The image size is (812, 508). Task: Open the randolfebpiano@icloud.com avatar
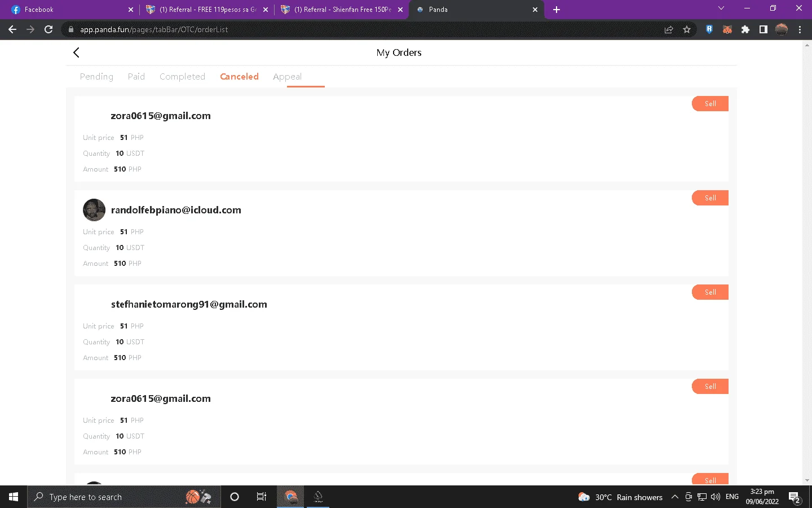[94, 210]
